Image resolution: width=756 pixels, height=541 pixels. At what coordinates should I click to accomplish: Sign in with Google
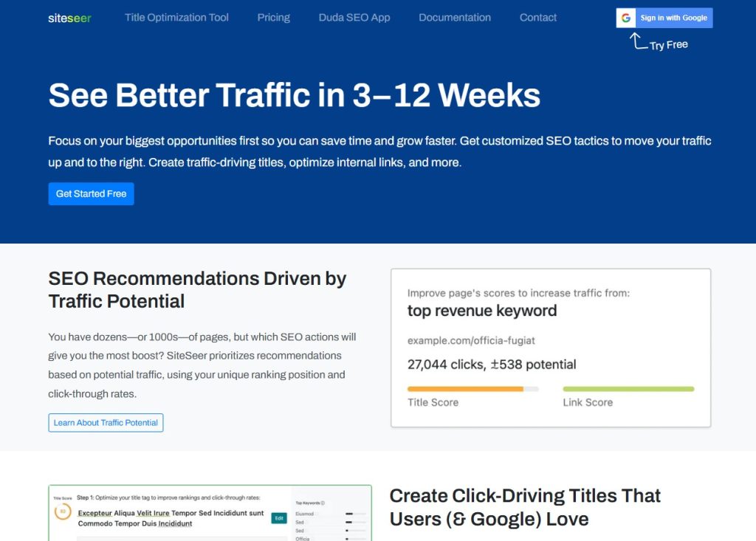tap(664, 18)
